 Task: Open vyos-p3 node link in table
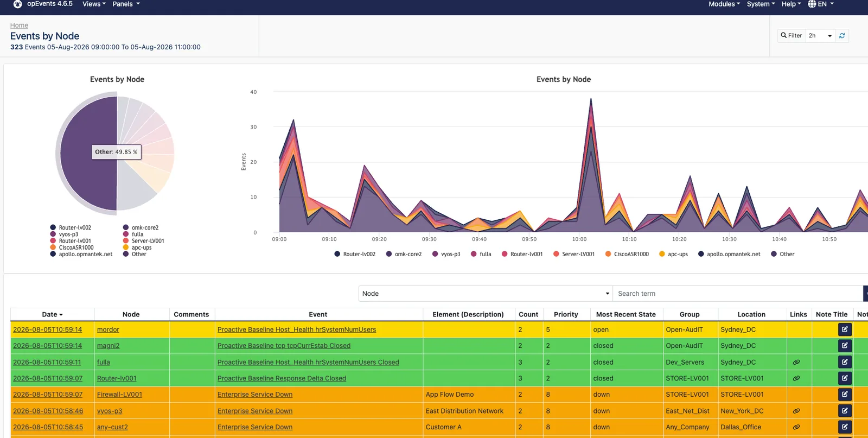tap(110, 411)
